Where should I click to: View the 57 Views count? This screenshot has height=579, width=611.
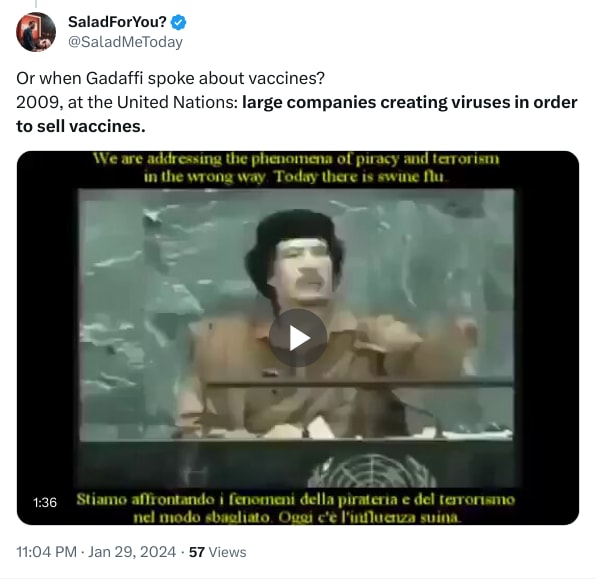(217, 552)
